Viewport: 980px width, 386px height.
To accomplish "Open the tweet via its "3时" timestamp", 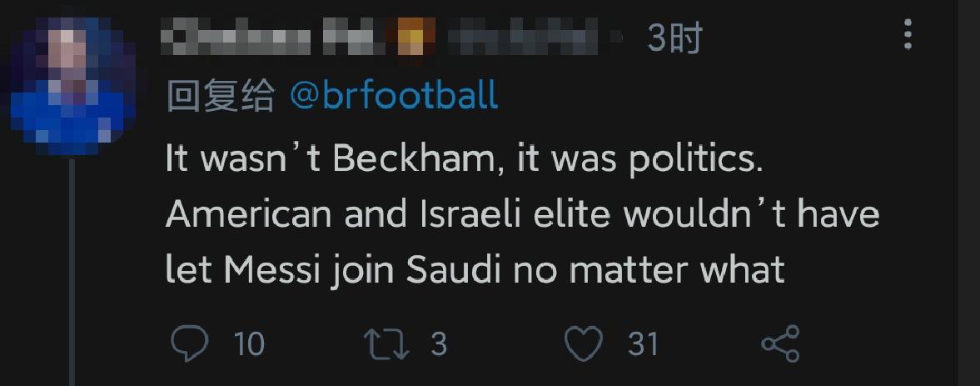I will (674, 38).
